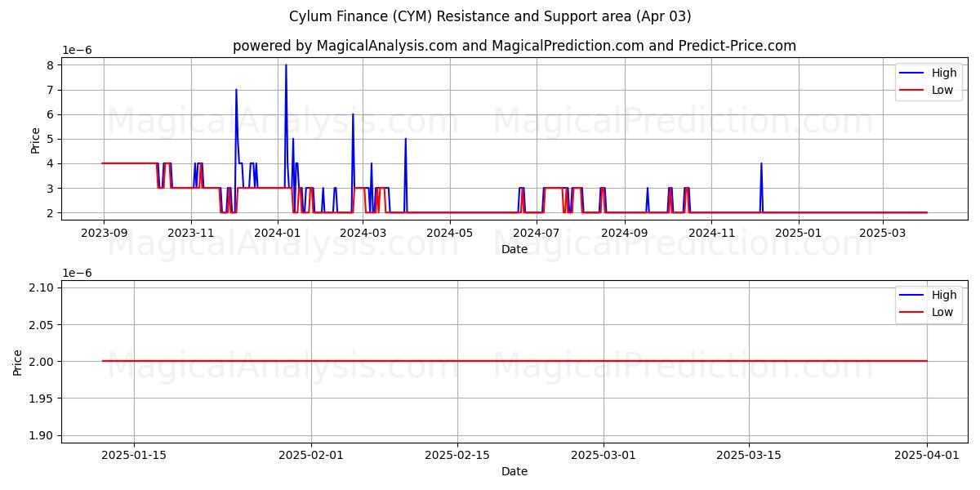Screen dimensions: 980x490
Task: Click the '2025-04-01' x-axis label in the bottom chart
Action: [x=927, y=456]
